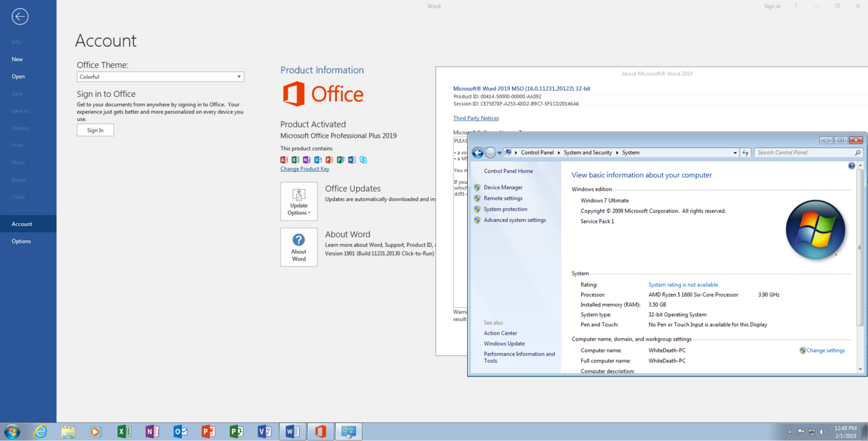
Task: Click the System window help icon
Action: click(x=852, y=166)
